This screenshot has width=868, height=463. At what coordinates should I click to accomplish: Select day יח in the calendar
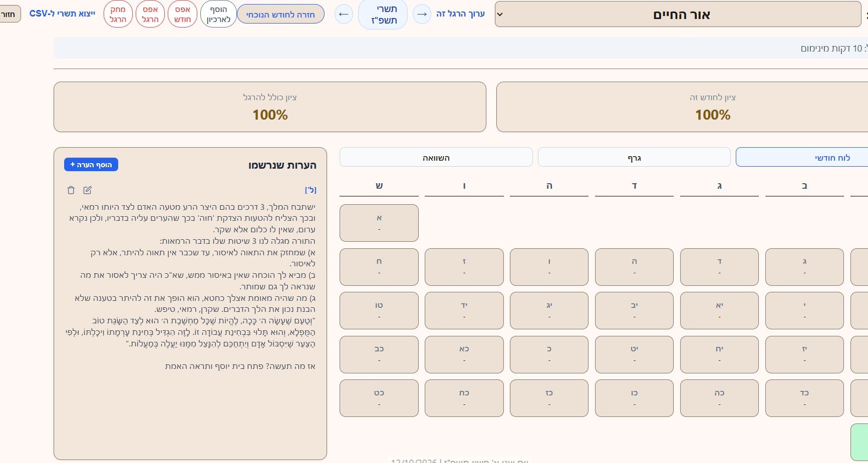pyautogui.click(x=720, y=354)
